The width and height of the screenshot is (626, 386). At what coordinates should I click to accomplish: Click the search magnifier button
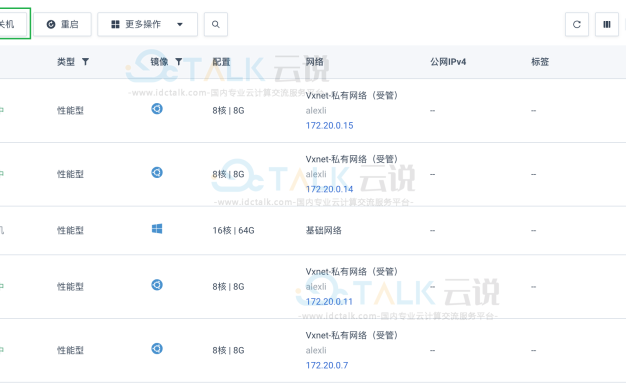tap(216, 24)
